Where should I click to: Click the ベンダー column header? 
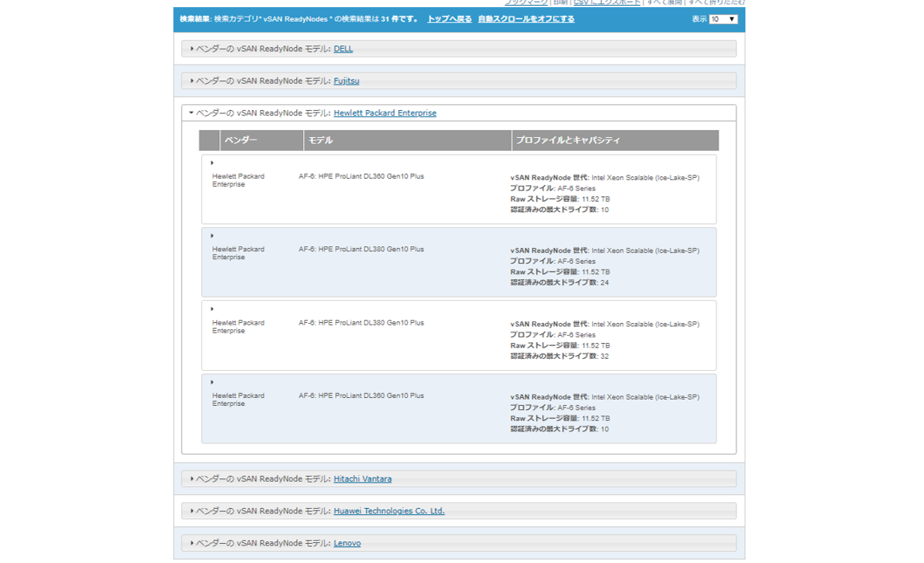click(x=262, y=140)
